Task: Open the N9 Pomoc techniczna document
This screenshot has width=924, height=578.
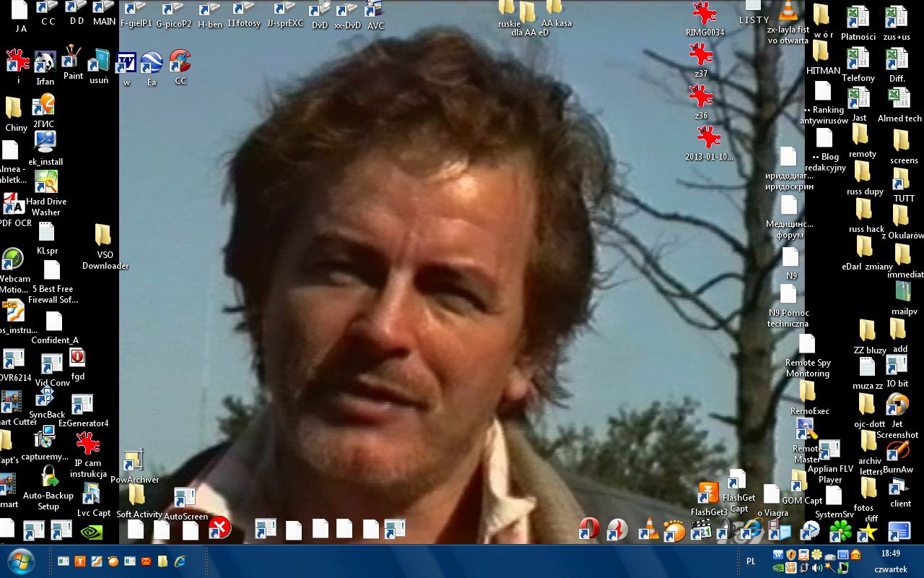Action: (788, 294)
